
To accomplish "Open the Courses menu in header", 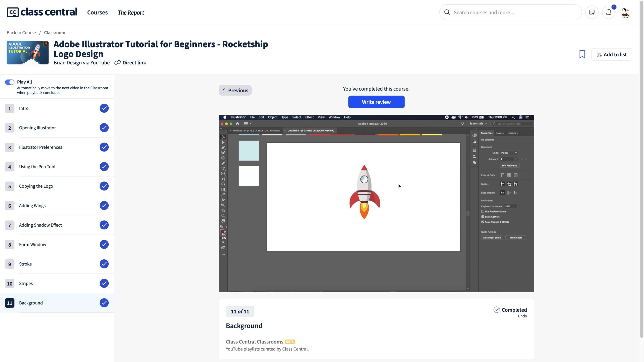I will point(97,12).
